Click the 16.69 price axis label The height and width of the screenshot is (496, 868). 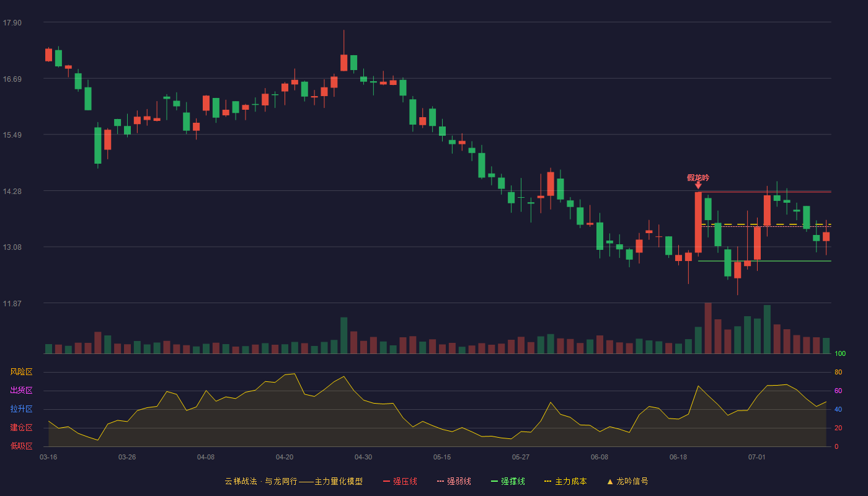pyautogui.click(x=12, y=79)
